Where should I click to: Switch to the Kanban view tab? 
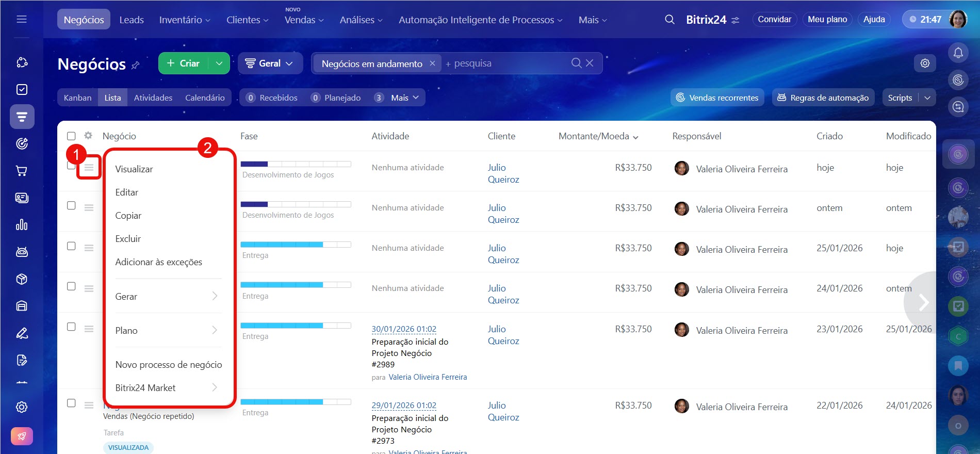77,98
